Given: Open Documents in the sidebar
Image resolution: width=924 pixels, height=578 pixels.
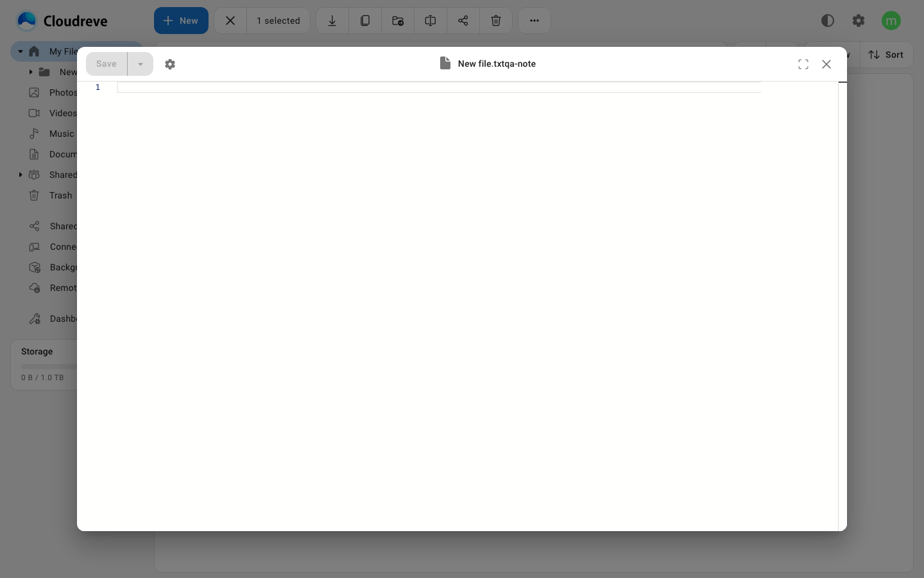Looking at the screenshot, I should coord(45,154).
